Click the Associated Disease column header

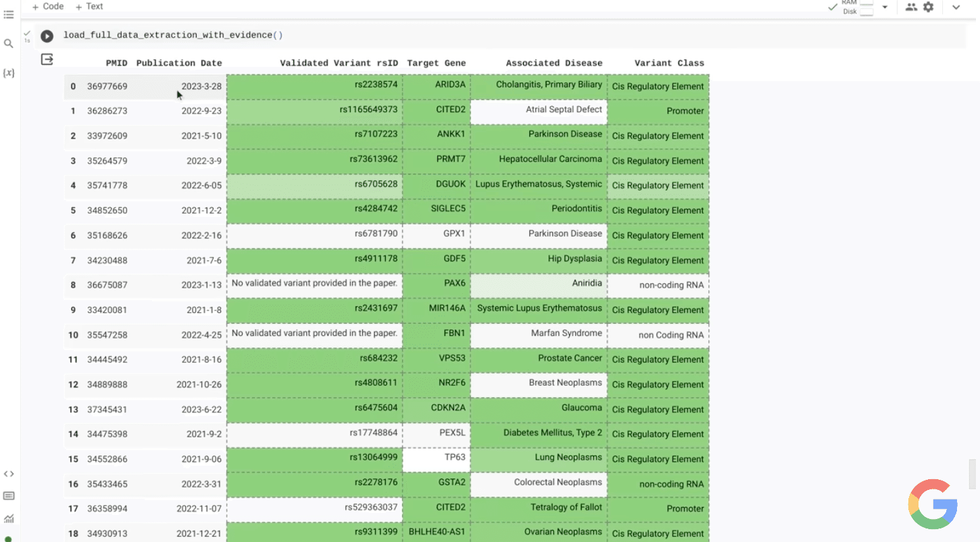coord(554,63)
